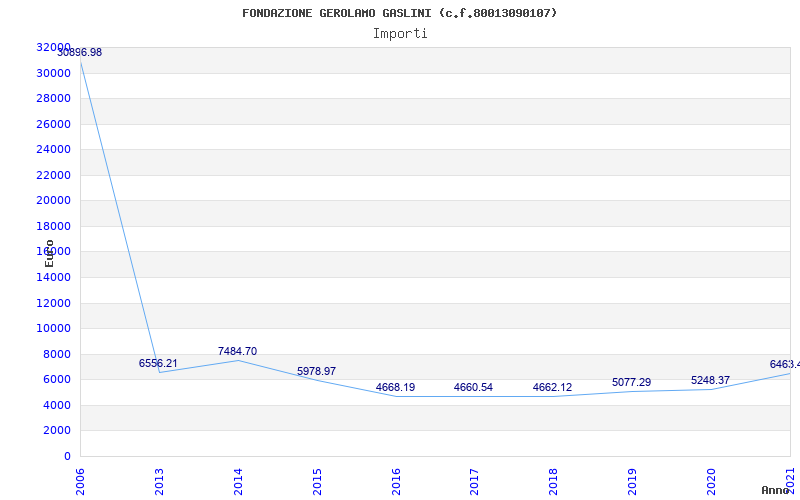Select the 4662.12 data label
Viewport: 800px width, 500px height.
click(553, 387)
